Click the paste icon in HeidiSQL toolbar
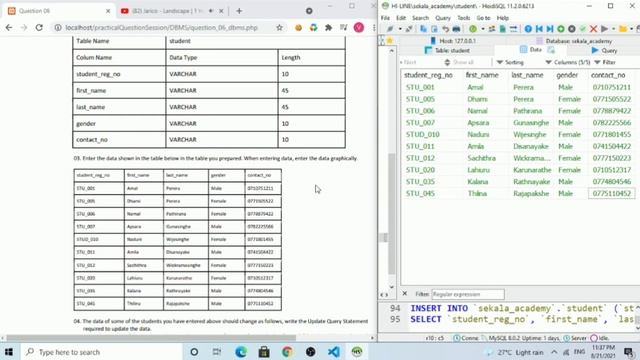This screenshot has height=360, width=640. point(434,29)
